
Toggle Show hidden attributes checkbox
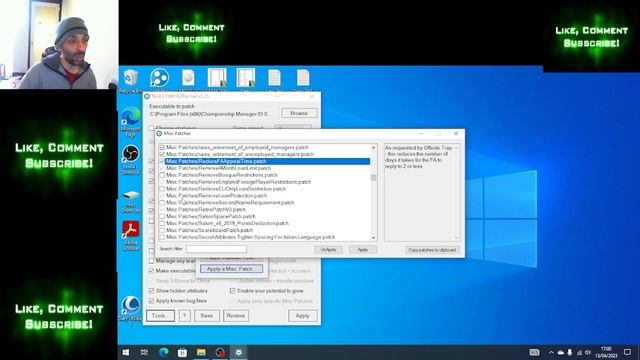pos(151,291)
